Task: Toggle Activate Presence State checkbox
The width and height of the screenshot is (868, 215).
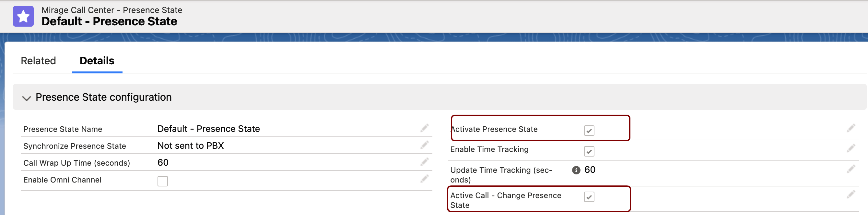Action: point(589,131)
